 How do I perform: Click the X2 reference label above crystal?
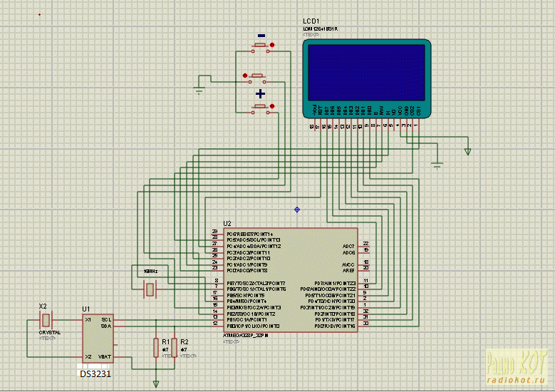(x=43, y=306)
